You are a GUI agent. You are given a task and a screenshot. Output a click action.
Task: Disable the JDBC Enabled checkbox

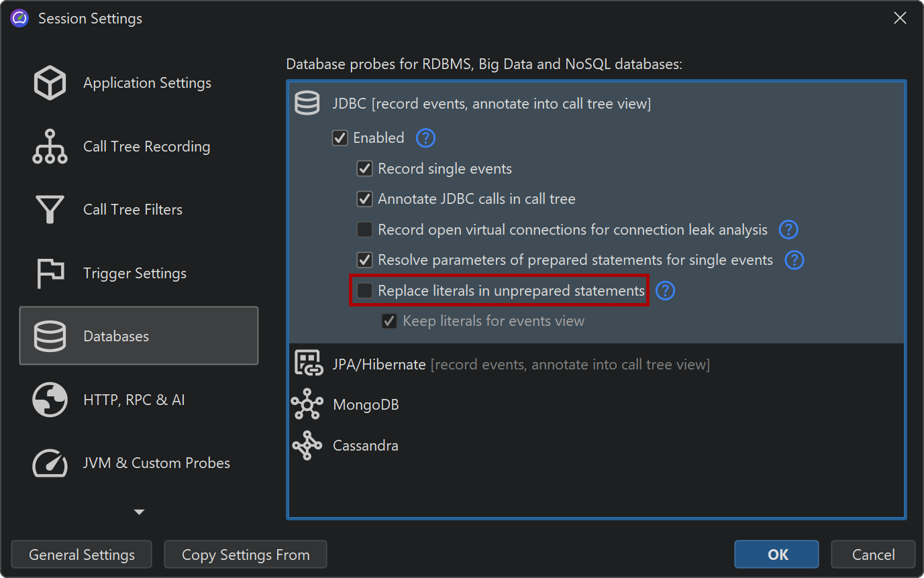coord(340,138)
